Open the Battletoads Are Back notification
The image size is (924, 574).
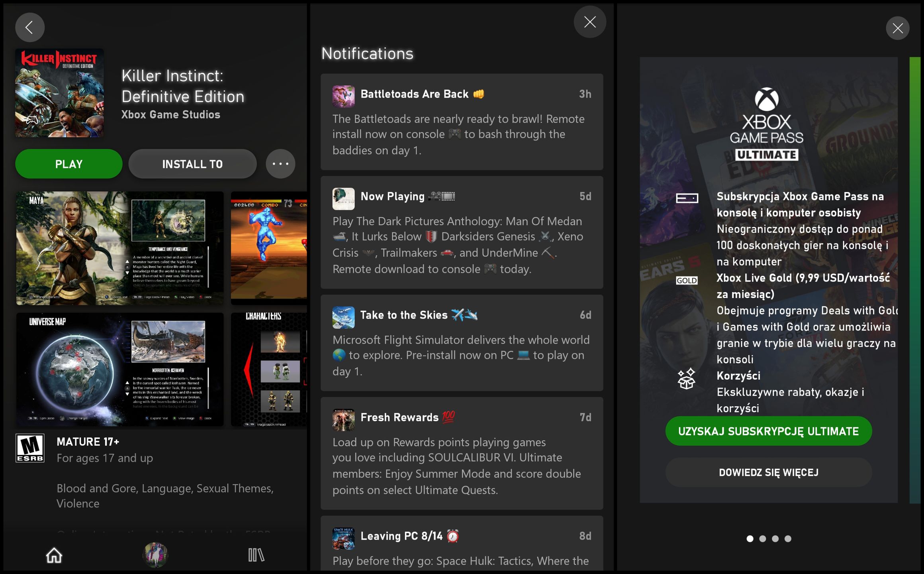(x=462, y=122)
